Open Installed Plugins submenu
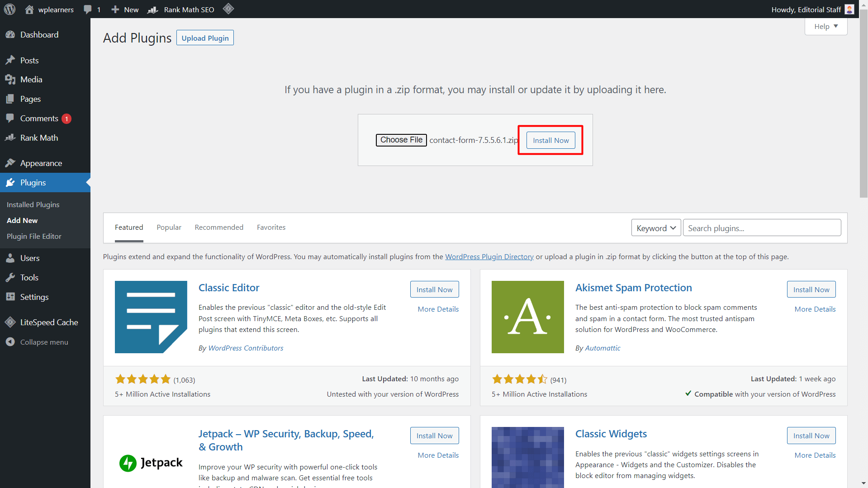 (33, 205)
